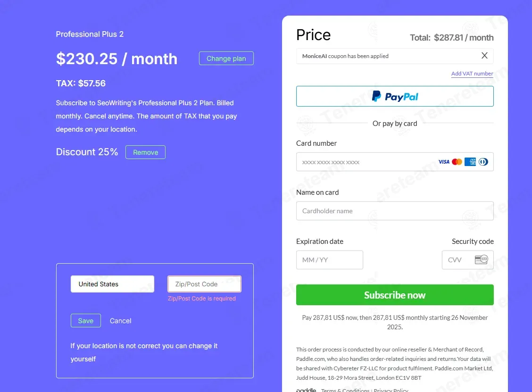Click the American Express card icon
Viewport: 532px width, 392px height.
470,162
